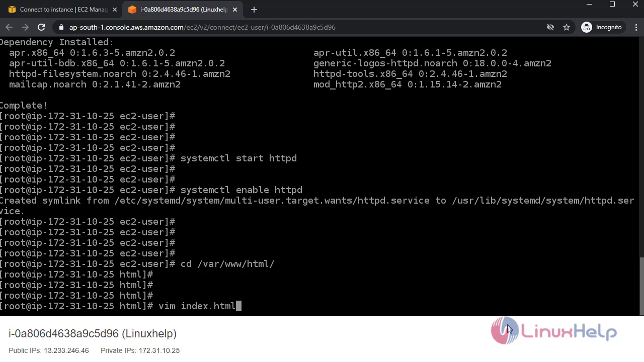Go forward in browser history
644x362 pixels.
[x=25, y=27]
